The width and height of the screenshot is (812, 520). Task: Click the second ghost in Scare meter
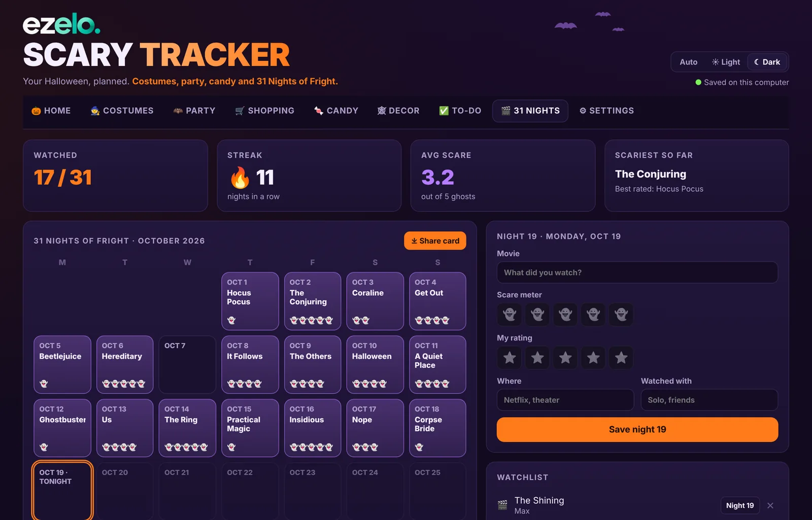click(537, 315)
